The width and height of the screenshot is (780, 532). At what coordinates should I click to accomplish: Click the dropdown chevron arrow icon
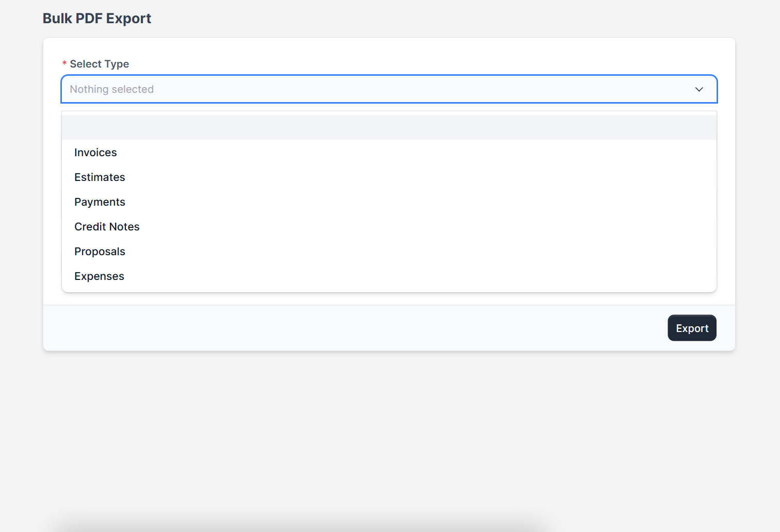pos(699,89)
